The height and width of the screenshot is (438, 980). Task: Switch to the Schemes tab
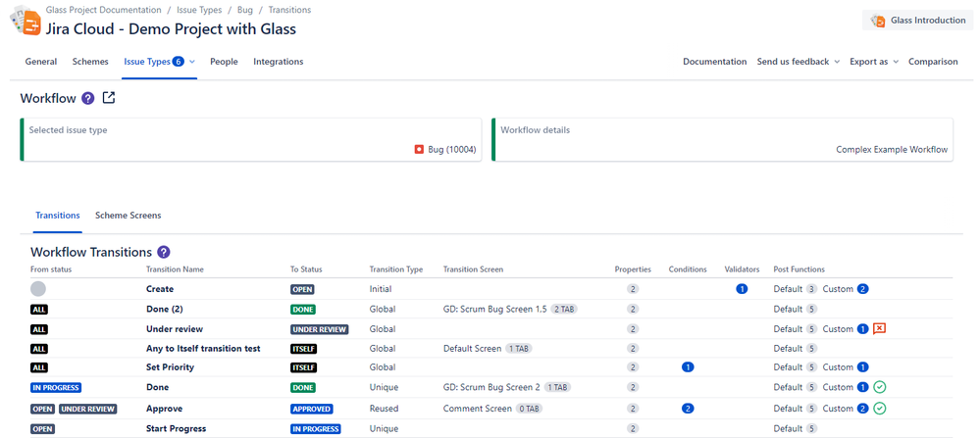click(90, 61)
